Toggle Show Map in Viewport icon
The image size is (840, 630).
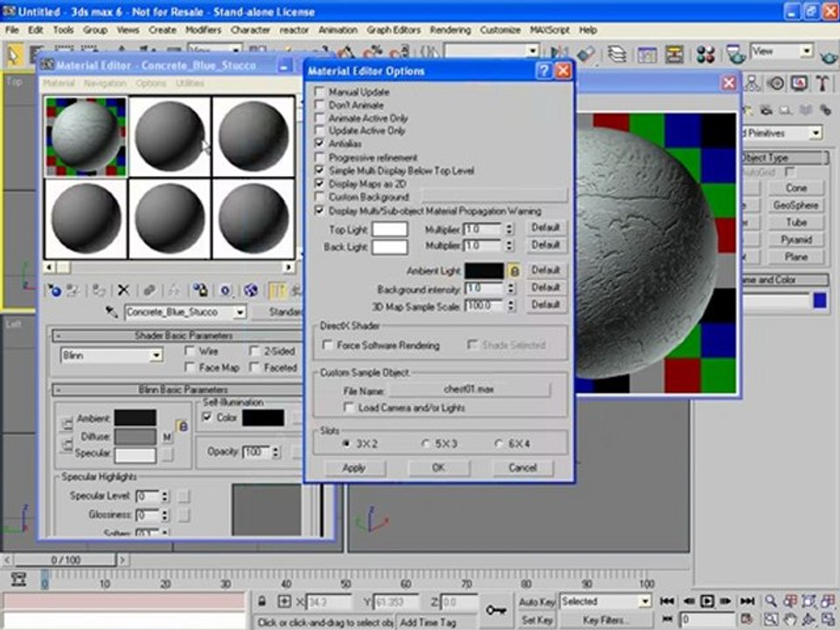(251, 290)
